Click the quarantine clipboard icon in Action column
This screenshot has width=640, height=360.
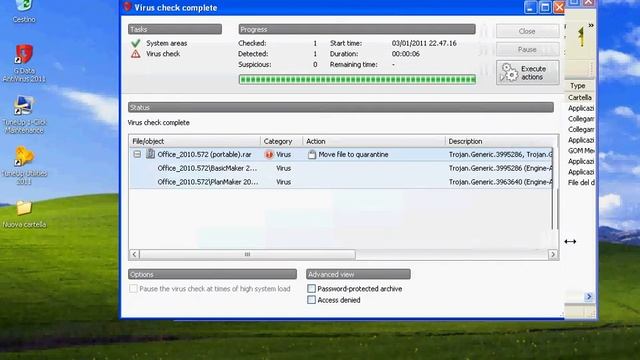pos(312,154)
